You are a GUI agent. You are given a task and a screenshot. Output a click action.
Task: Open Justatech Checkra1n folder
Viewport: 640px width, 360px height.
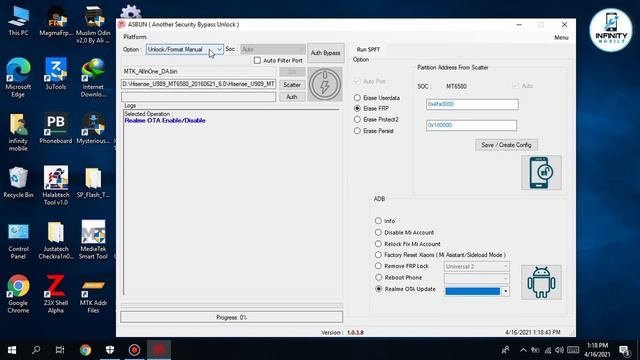[56, 241]
